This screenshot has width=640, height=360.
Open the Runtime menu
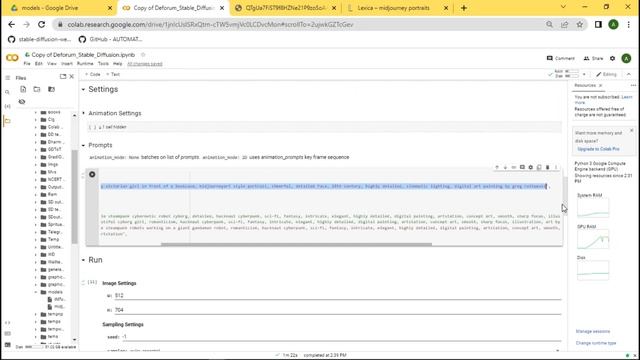pyautogui.click(x=85, y=64)
